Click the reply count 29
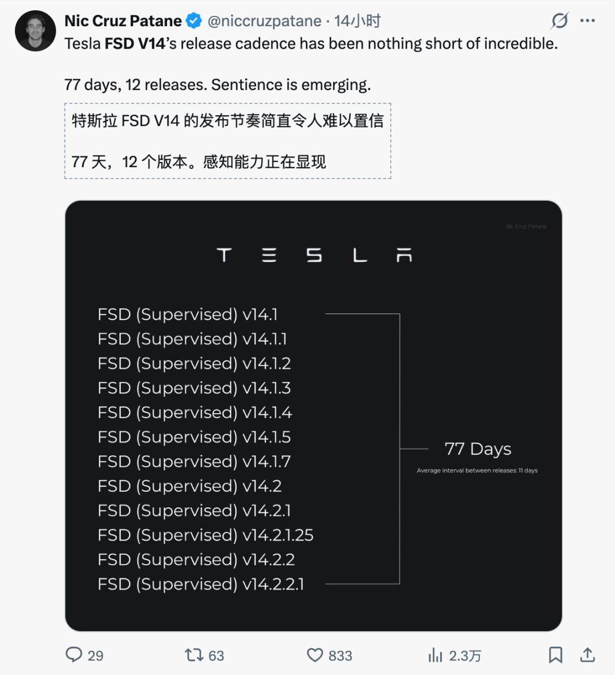Viewport: 616px width, 675px height. 96,656
